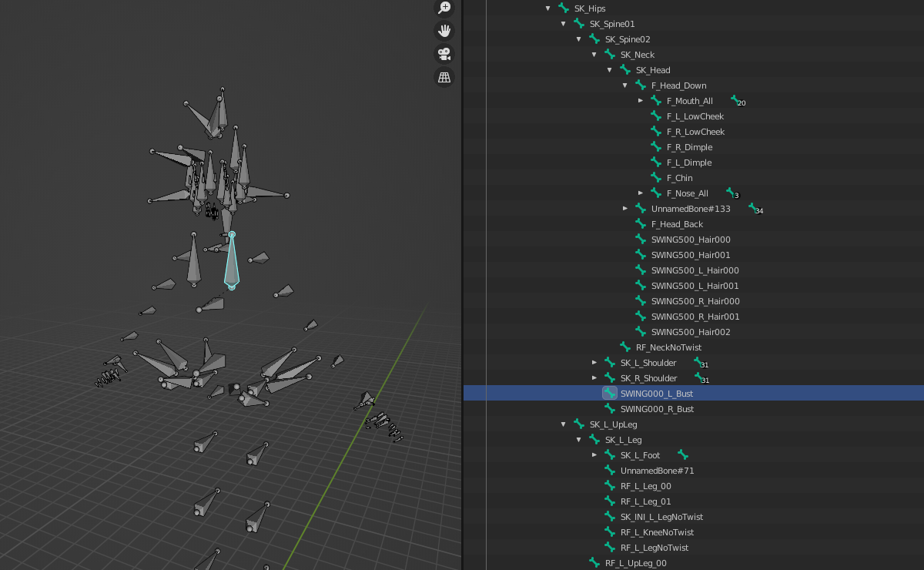Expand the UnnamedBone#133 node

coord(625,209)
